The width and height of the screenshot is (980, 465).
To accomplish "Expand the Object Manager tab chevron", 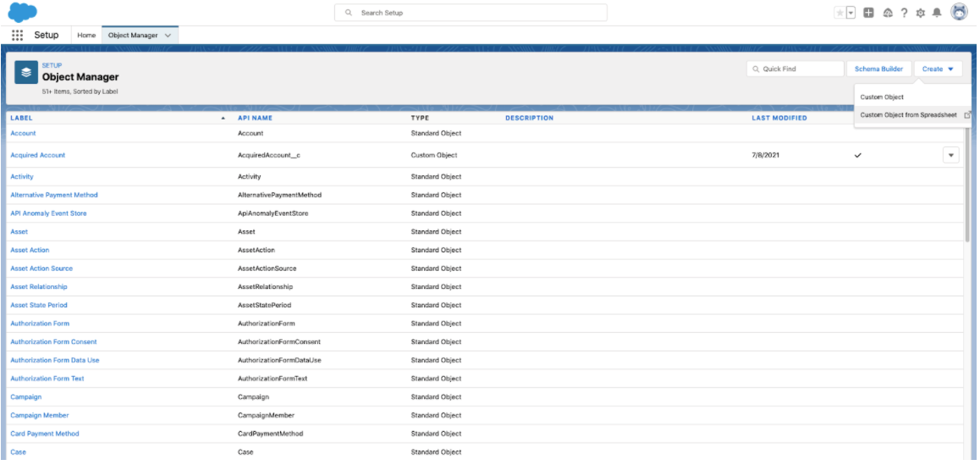I will [x=168, y=35].
